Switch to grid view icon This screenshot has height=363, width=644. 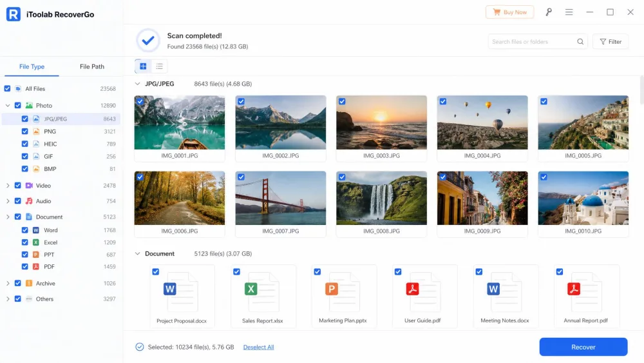[143, 66]
